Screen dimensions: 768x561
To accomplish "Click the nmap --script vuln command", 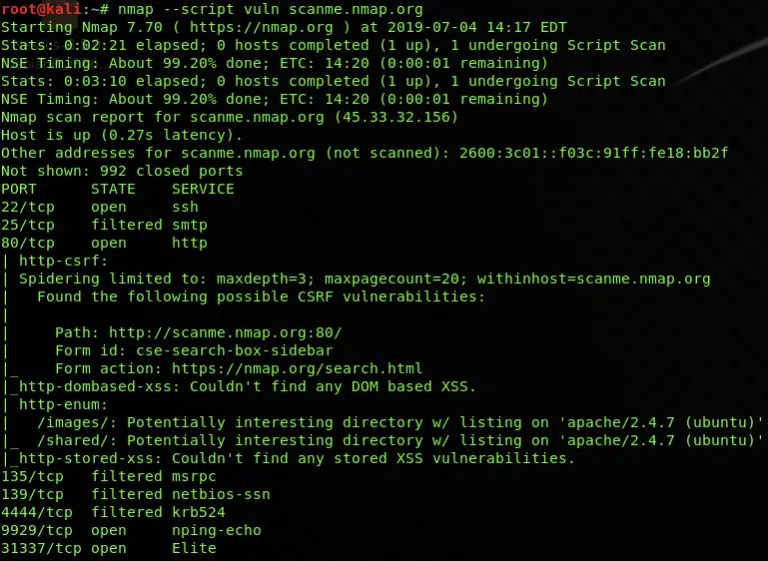I will tap(270, 9).
